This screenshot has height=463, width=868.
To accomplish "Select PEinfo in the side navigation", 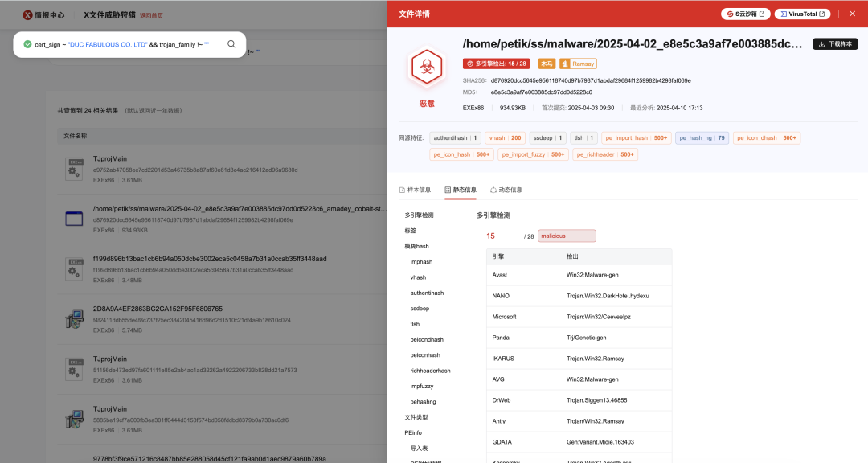I will pyautogui.click(x=413, y=432).
